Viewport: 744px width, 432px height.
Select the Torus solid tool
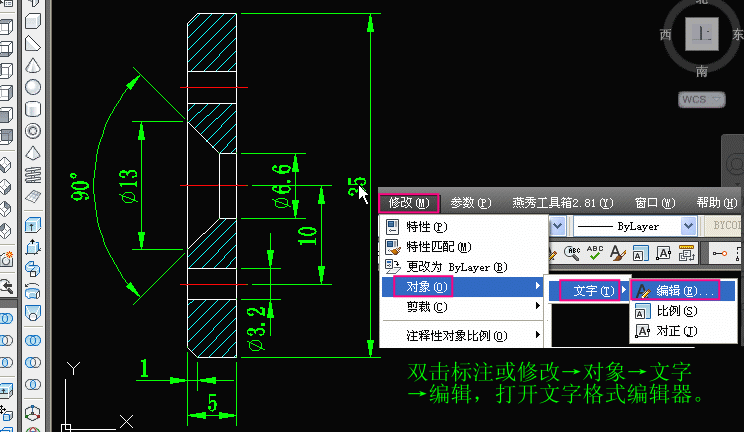pyautogui.click(x=33, y=131)
